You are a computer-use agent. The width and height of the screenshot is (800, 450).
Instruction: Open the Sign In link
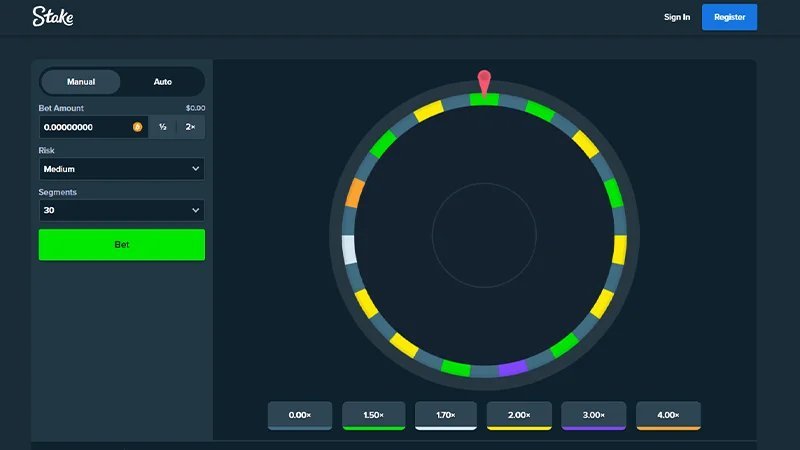677,17
